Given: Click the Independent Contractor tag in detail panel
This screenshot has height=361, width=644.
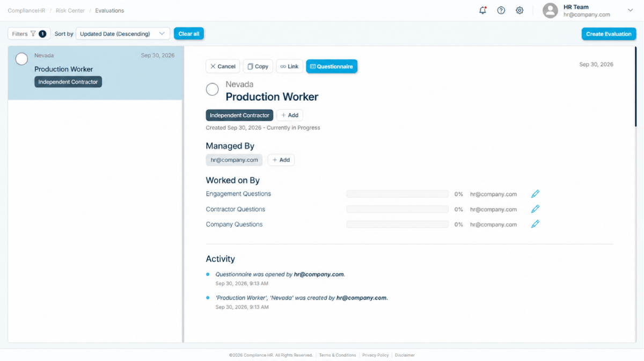Looking at the screenshot, I should coord(239,115).
